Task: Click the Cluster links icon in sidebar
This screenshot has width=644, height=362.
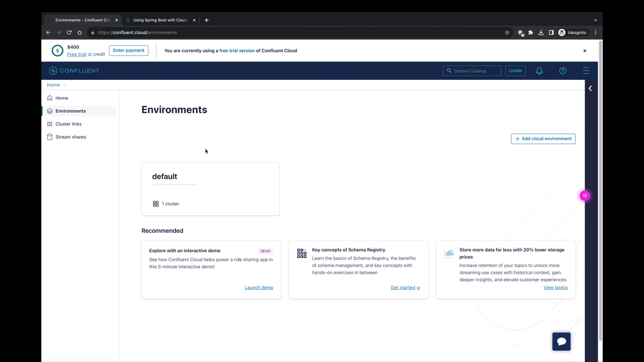Action: (x=50, y=124)
